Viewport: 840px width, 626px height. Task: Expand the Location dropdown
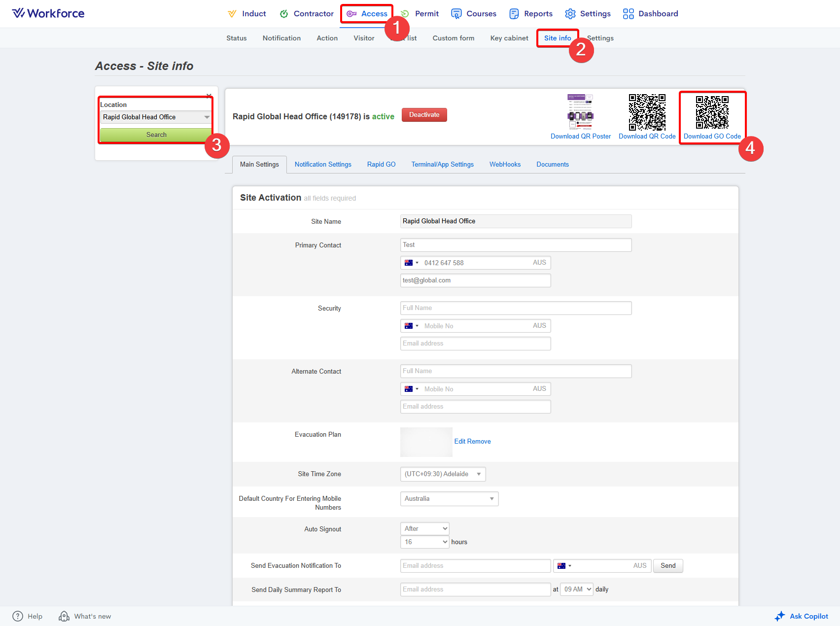[x=156, y=117]
